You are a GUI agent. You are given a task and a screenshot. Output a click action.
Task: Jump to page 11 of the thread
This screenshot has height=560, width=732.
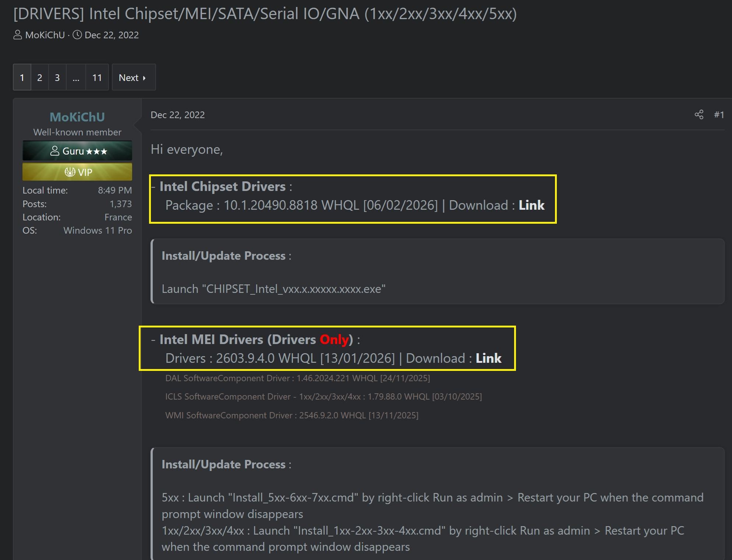point(97,77)
